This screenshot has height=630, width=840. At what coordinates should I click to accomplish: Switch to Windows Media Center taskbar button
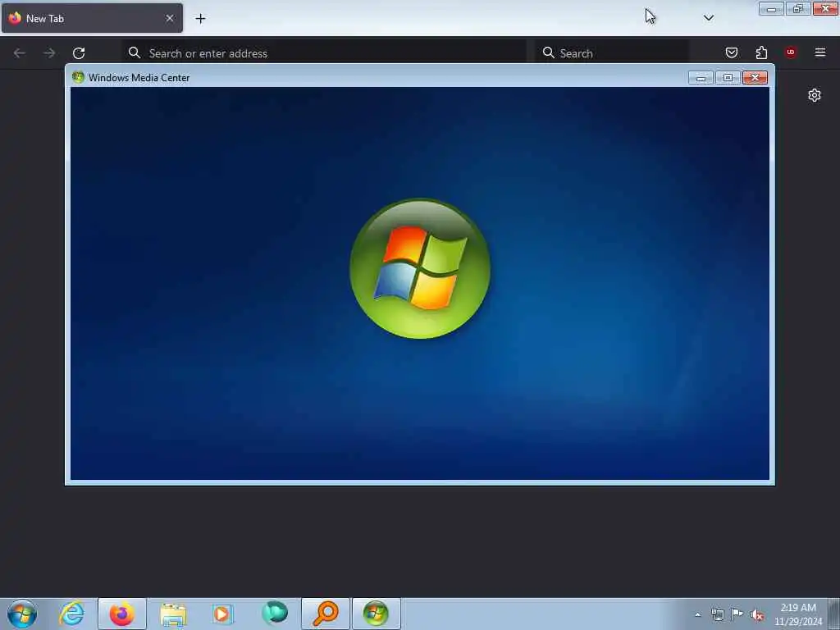[x=376, y=614]
